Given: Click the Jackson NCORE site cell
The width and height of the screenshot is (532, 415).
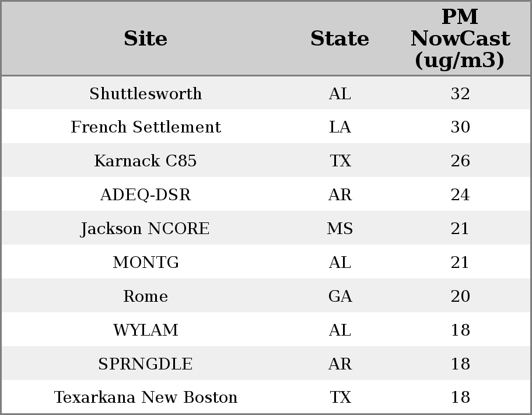Looking at the screenshot, I should pyautogui.click(x=146, y=229).
